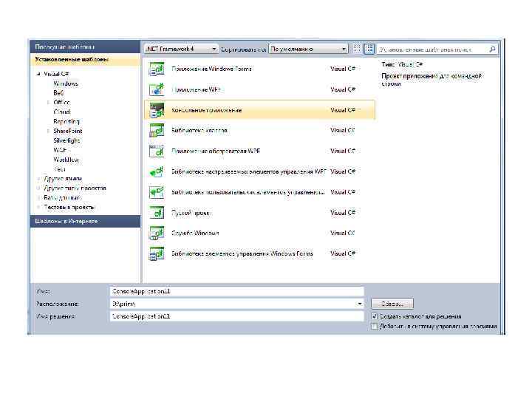Select the Cloud category
The width and height of the screenshot is (532, 399).
[x=62, y=112]
